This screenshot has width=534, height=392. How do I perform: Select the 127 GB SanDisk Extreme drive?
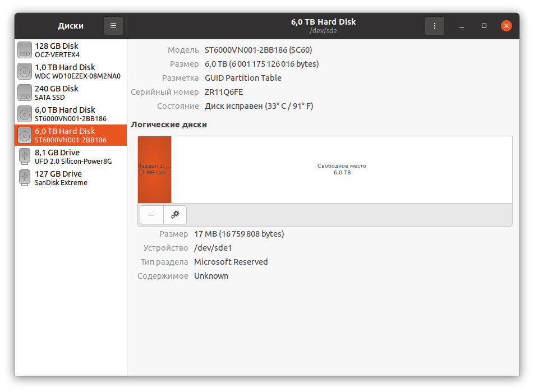click(71, 178)
